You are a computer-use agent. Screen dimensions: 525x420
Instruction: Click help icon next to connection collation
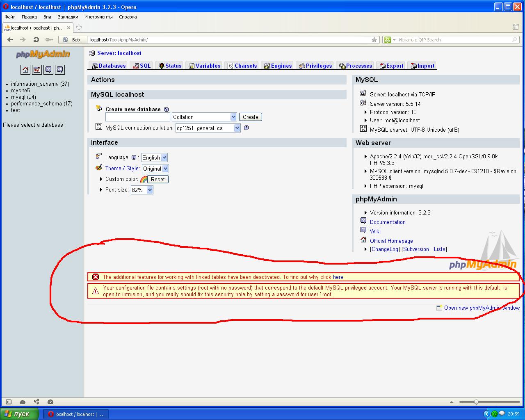pos(246,128)
